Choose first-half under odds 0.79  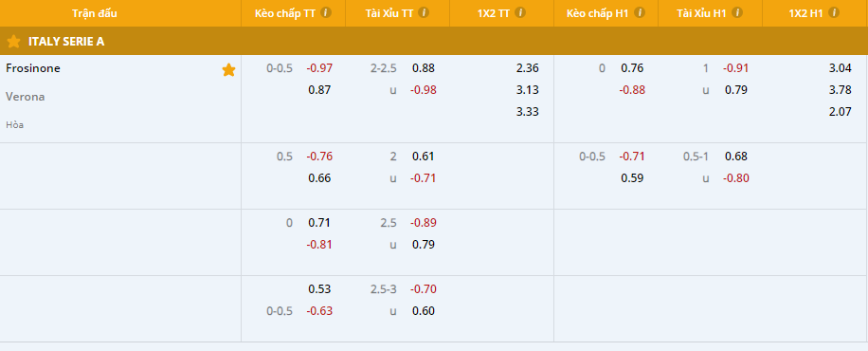click(736, 90)
